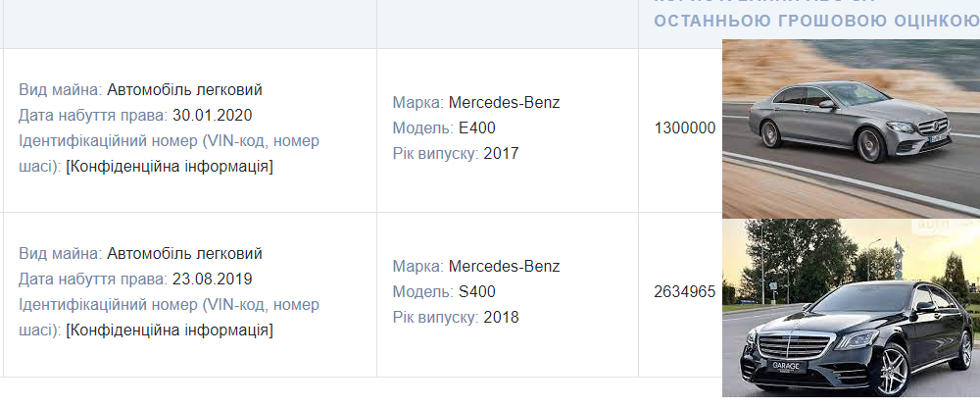This screenshot has height=407, width=980.
Task: Click Автомобіль легковий in the second row
Action: (184, 254)
